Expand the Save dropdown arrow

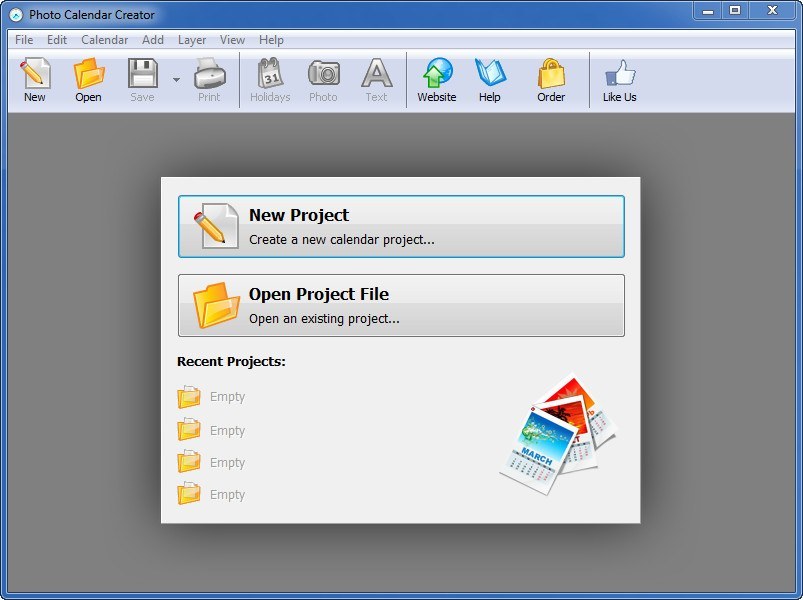[x=176, y=80]
